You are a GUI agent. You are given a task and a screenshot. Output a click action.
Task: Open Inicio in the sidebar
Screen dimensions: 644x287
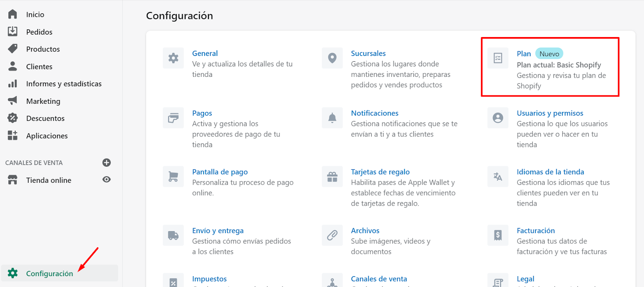click(x=35, y=14)
